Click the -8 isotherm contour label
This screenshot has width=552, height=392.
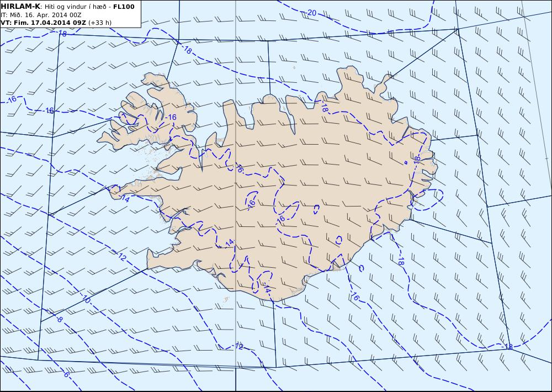pos(59,319)
